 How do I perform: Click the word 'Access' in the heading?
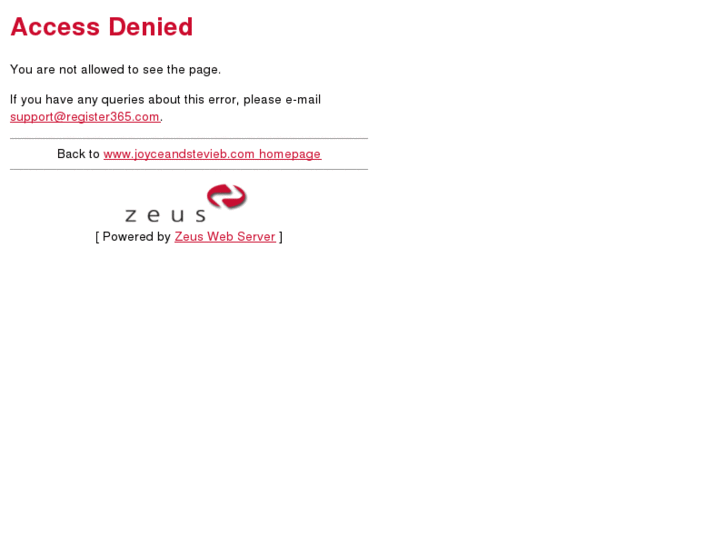[x=55, y=26]
